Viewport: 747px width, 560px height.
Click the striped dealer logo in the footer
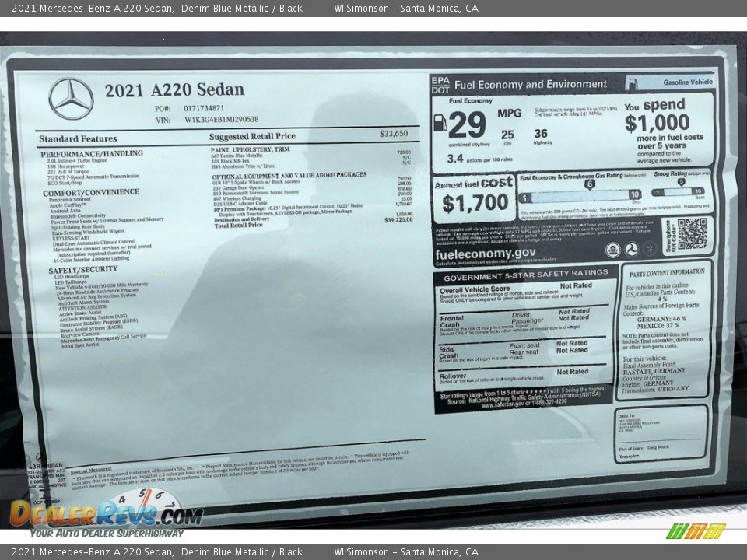(x=696, y=531)
